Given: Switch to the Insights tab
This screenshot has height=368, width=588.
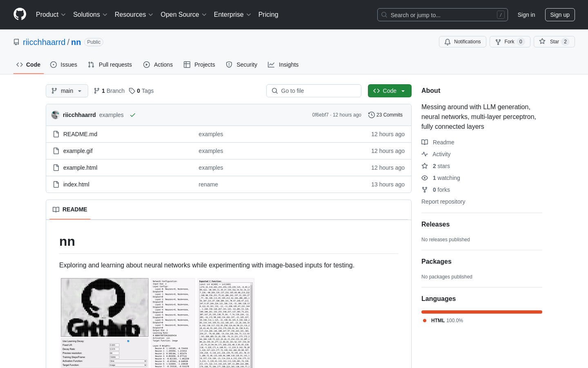Looking at the screenshot, I should [x=283, y=65].
